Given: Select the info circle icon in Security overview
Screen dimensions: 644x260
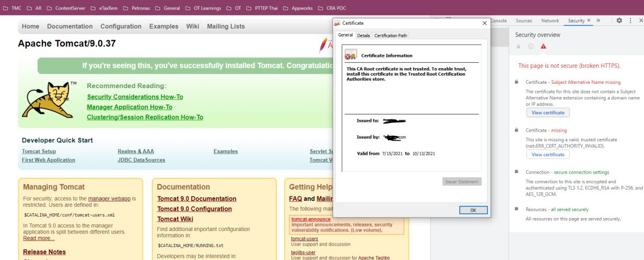Looking at the screenshot, I should (531, 46).
